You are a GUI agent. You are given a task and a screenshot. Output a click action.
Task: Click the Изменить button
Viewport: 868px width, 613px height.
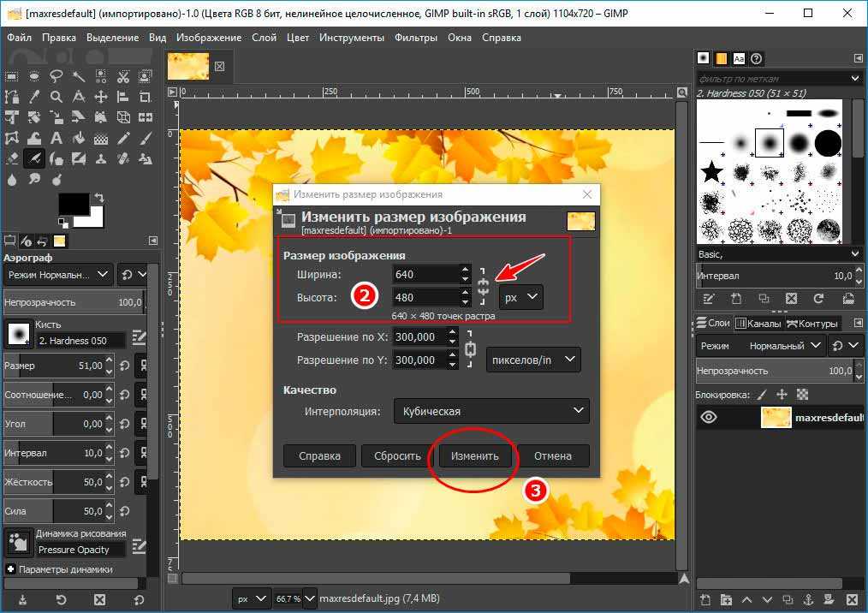point(475,455)
